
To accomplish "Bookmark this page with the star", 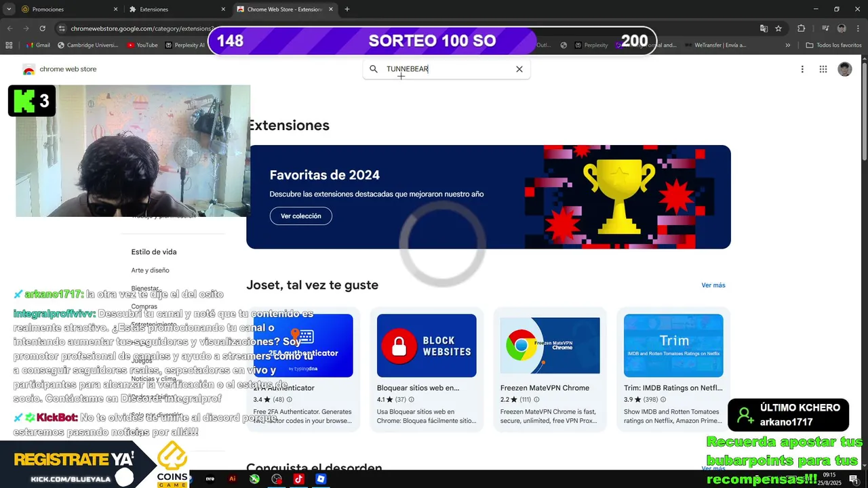I will point(778,28).
